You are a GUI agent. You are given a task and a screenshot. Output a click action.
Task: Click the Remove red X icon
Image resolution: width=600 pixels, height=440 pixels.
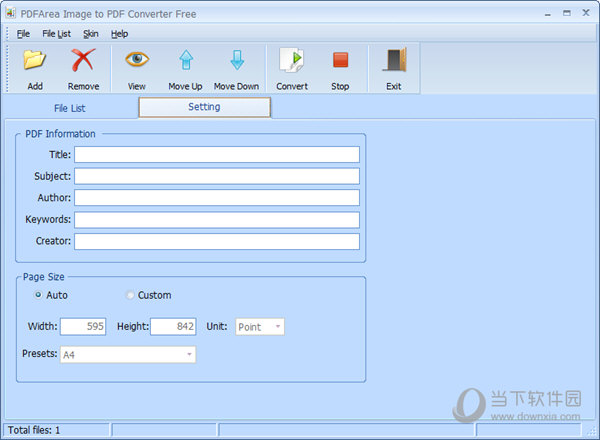click(x=83, y=60)
